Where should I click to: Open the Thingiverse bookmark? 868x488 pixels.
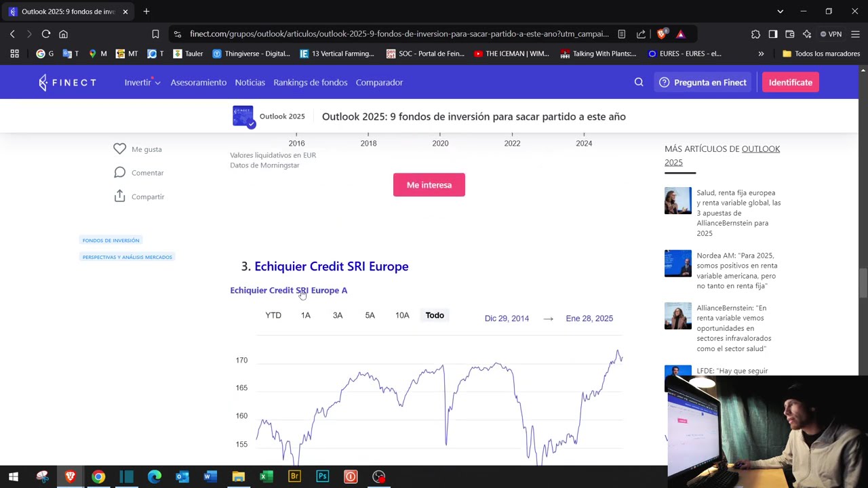pos(251,54)
